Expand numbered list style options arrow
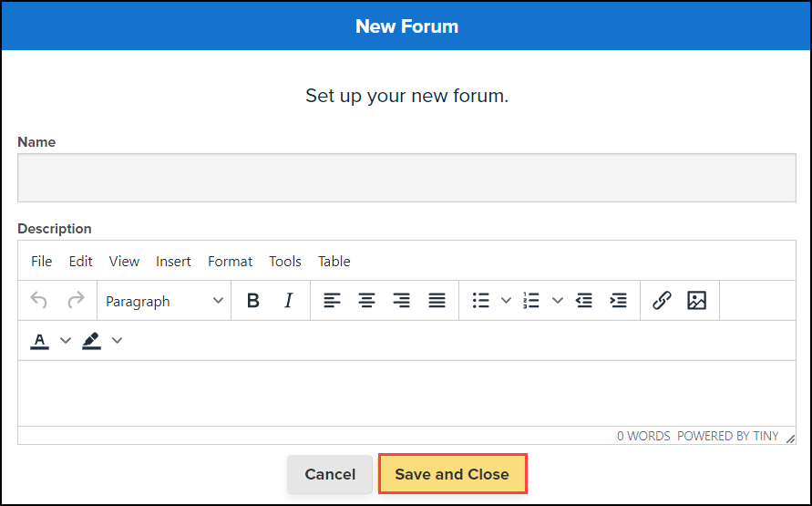This screenshot has height=506, width=812. (x=558, y=301)
